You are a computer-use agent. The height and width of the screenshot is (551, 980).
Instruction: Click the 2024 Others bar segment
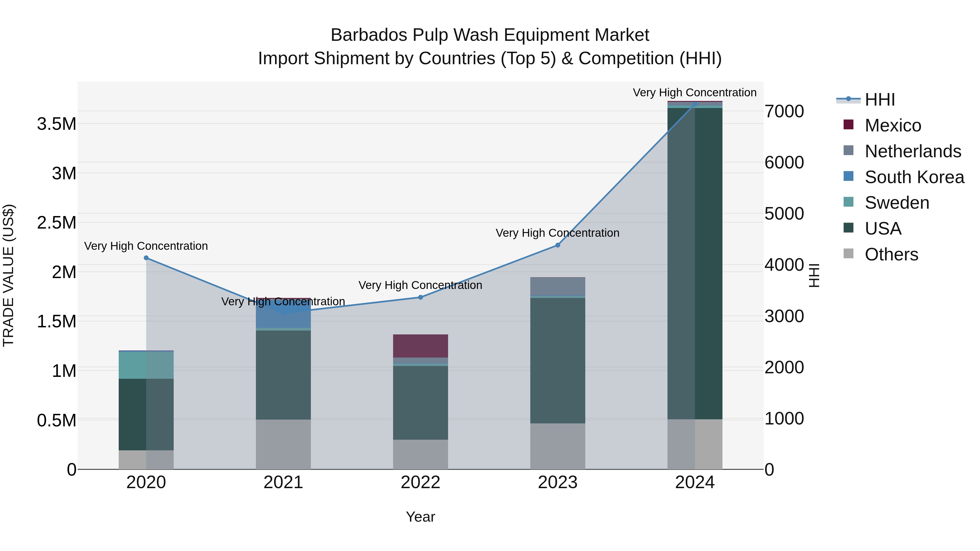tap(695, 444)
